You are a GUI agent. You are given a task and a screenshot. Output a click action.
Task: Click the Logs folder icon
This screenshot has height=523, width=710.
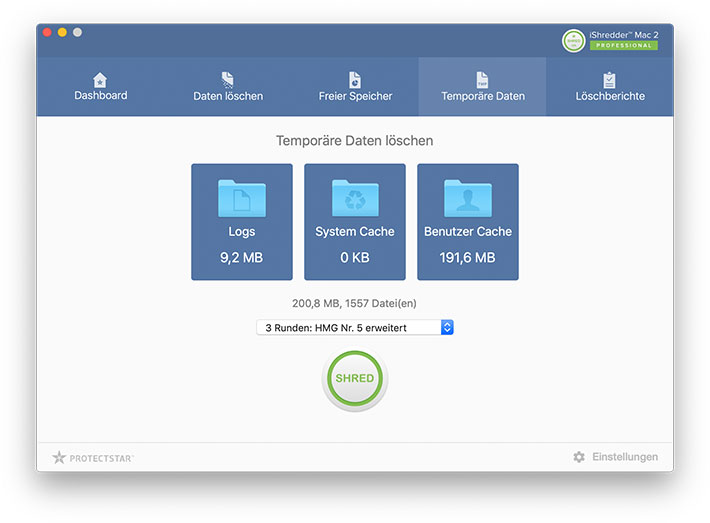pos(242,198)
